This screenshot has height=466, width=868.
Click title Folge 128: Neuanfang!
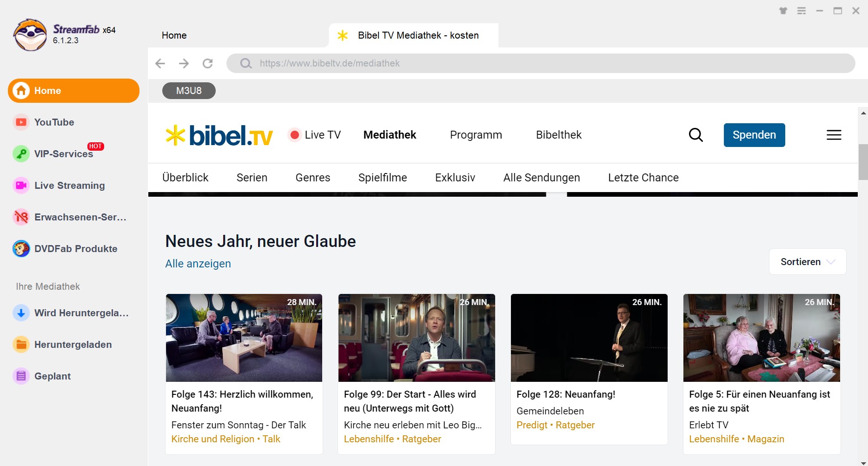[x=566, y=394]
